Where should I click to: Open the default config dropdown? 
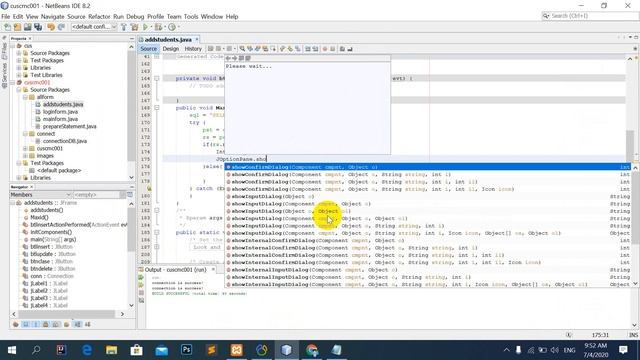[x=94, y=27]
